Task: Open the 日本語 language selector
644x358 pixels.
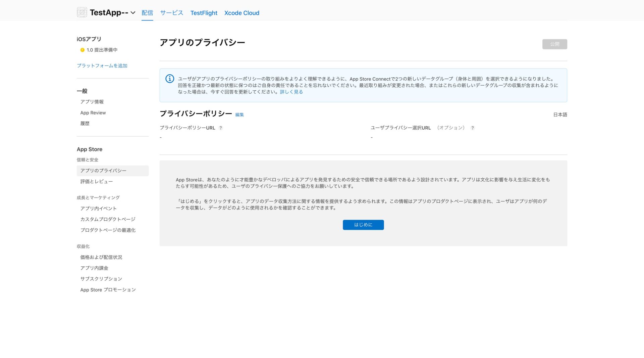Action: point(560,115)
